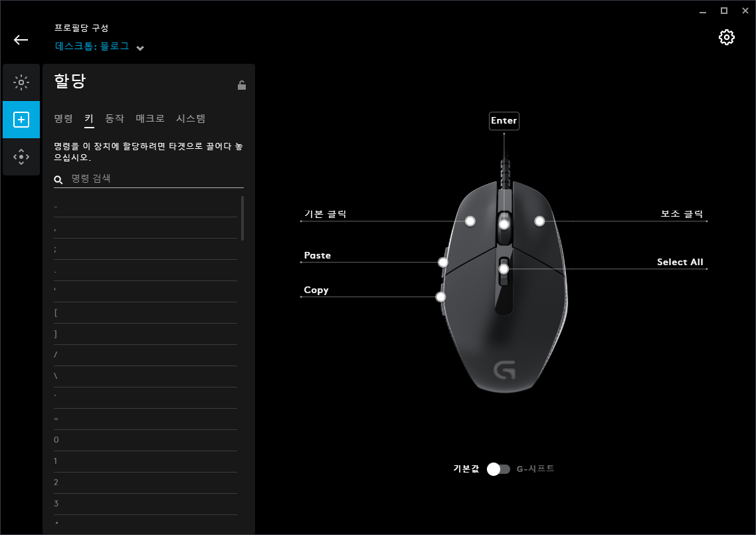Click the back side button node
The image size is (756, 535).
440,296
